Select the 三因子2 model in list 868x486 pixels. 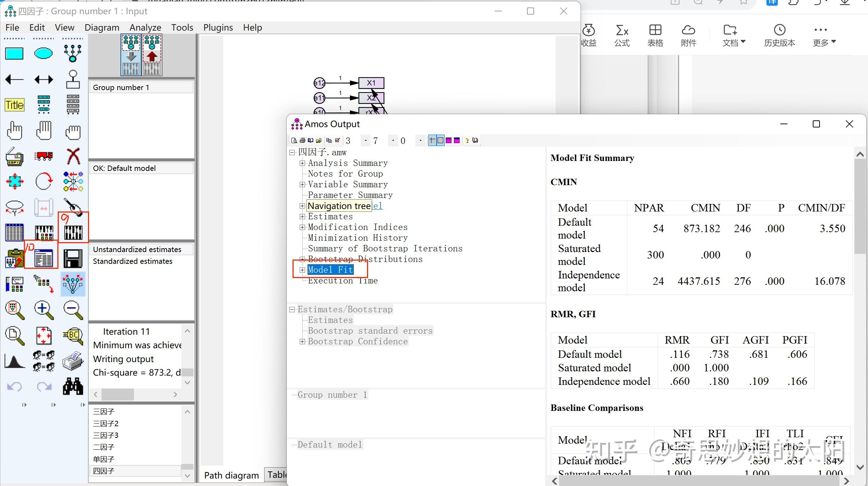click(106, 423)
